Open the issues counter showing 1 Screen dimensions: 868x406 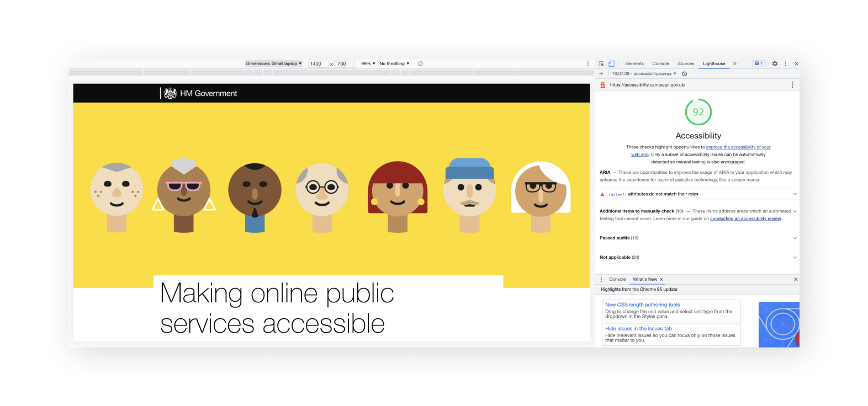(759, 63)
